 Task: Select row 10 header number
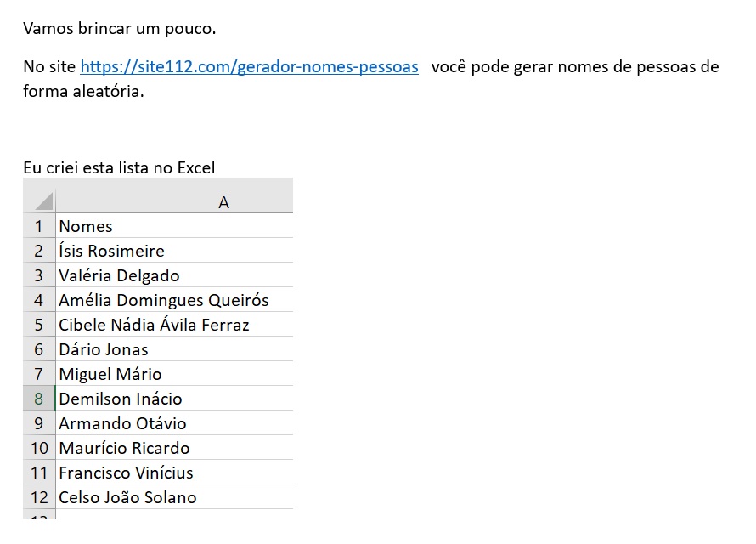tap(39, 448)
